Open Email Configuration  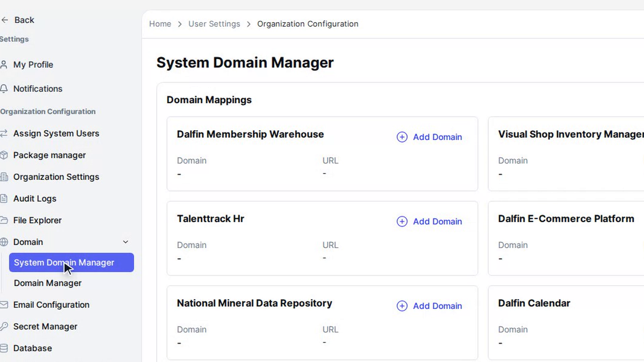[51, 305]
